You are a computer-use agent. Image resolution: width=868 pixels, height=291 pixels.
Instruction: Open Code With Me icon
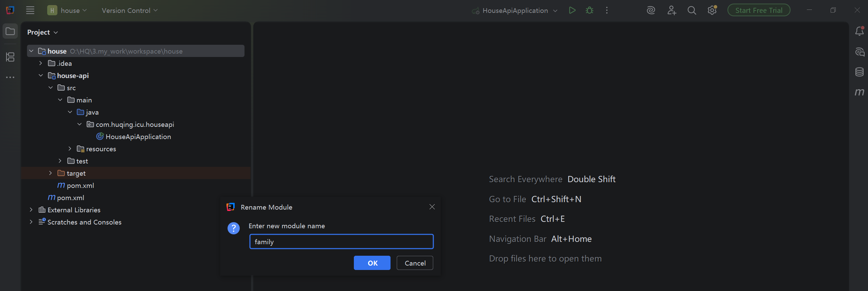tap(671, 11)
